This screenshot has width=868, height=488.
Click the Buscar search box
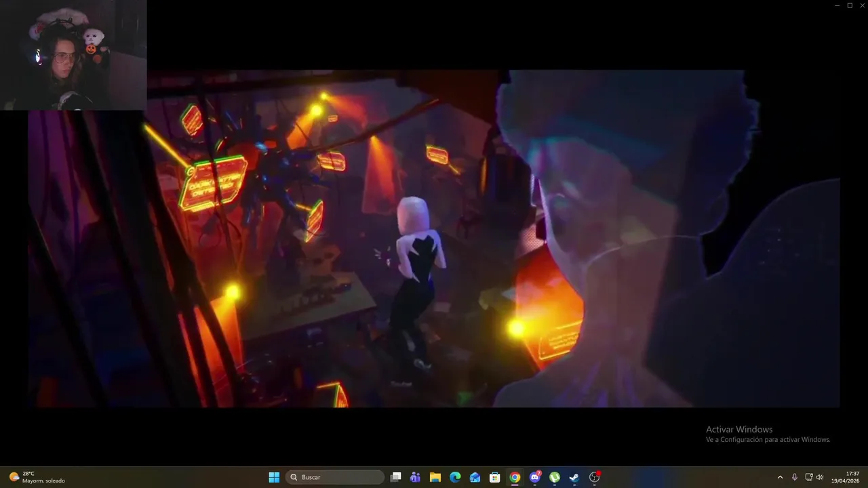click(335, 477)
